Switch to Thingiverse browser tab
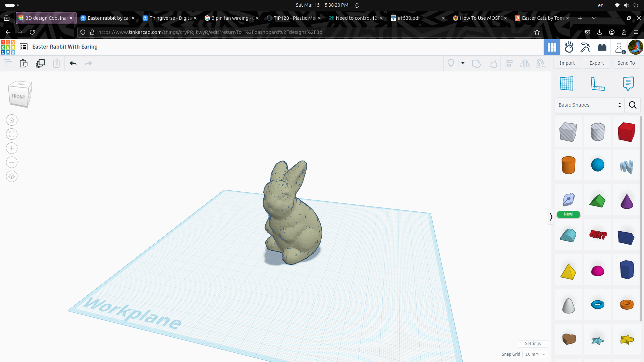The width and height of the screenshot is (644, 362). point(170,18)
